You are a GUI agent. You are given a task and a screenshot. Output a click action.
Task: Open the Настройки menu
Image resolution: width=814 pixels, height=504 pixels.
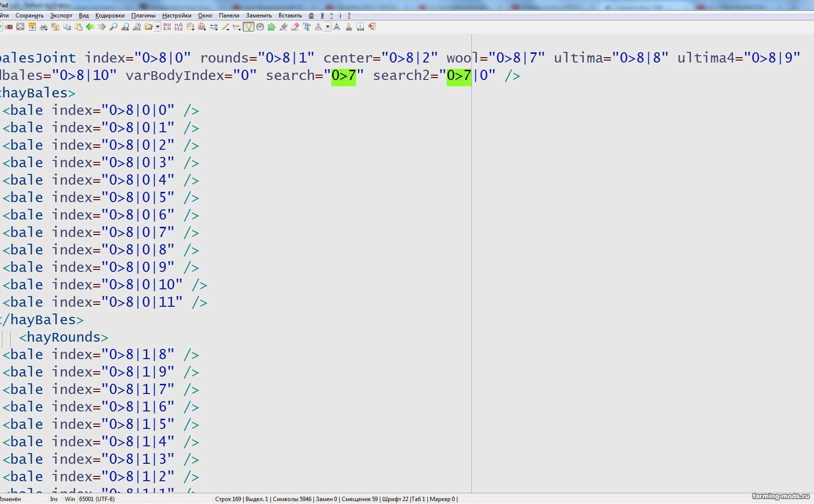(177, 16)
